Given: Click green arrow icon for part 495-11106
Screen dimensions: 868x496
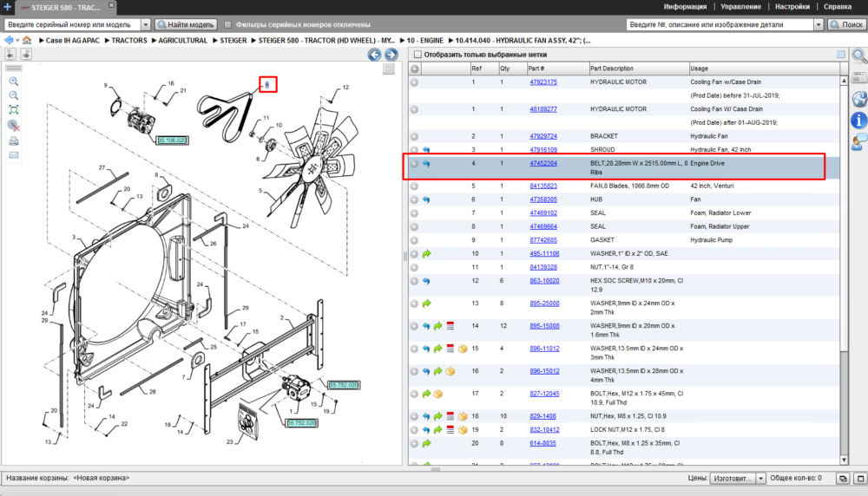Looking at the screenshot, I should pyautogui.click(x=426, y=254).
